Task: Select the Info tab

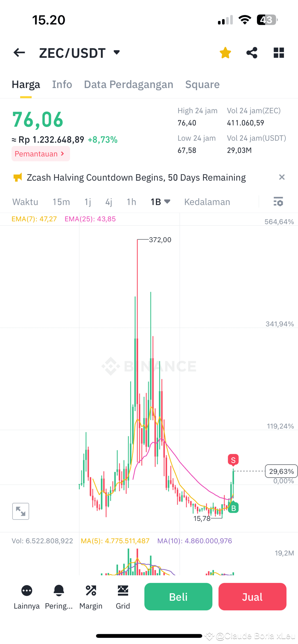Action: [62, 84]
